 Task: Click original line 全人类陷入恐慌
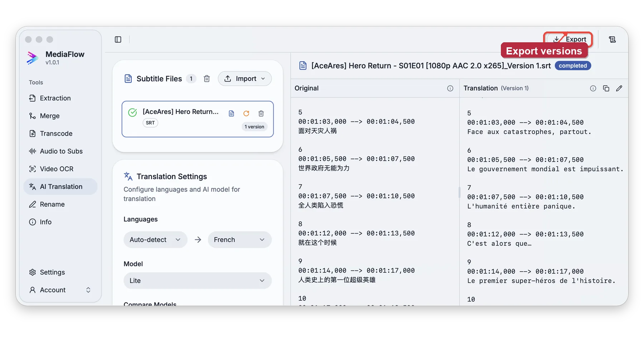pos(321,205)
